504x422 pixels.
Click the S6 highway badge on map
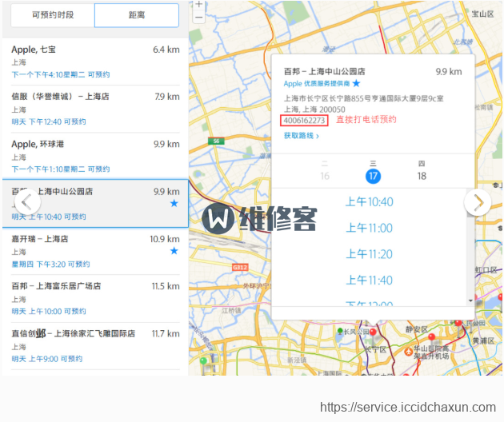216,141
